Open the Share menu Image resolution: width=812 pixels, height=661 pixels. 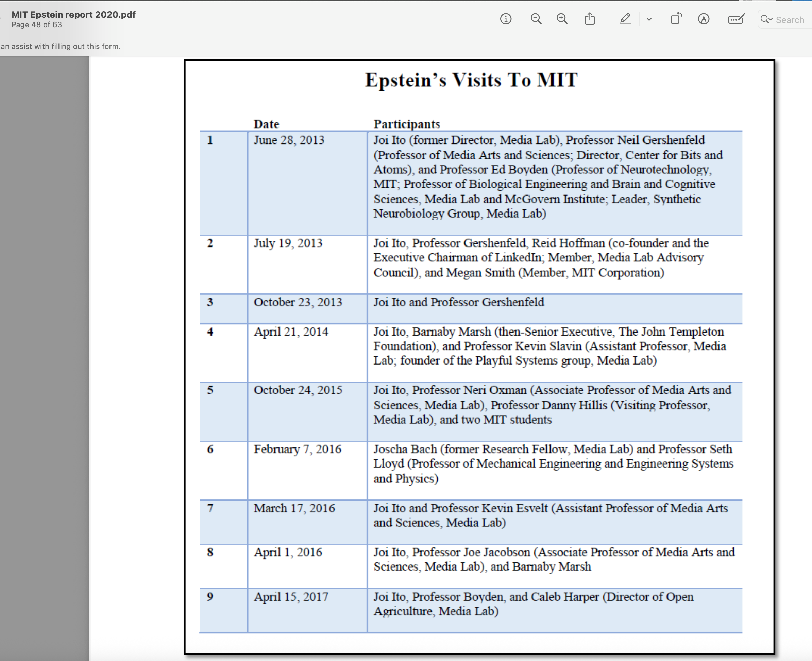tap(590, 19)
